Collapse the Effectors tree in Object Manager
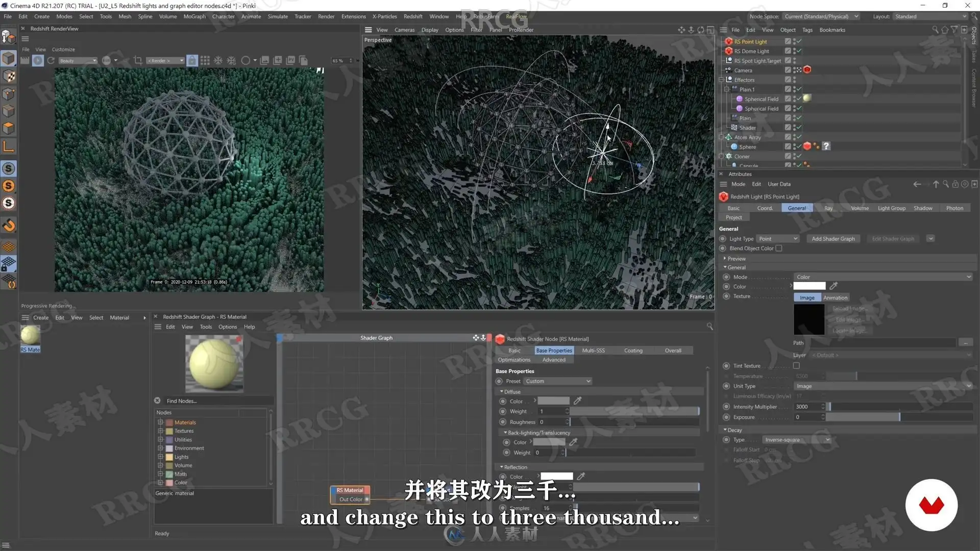980x551 pixels. [721, 80]
